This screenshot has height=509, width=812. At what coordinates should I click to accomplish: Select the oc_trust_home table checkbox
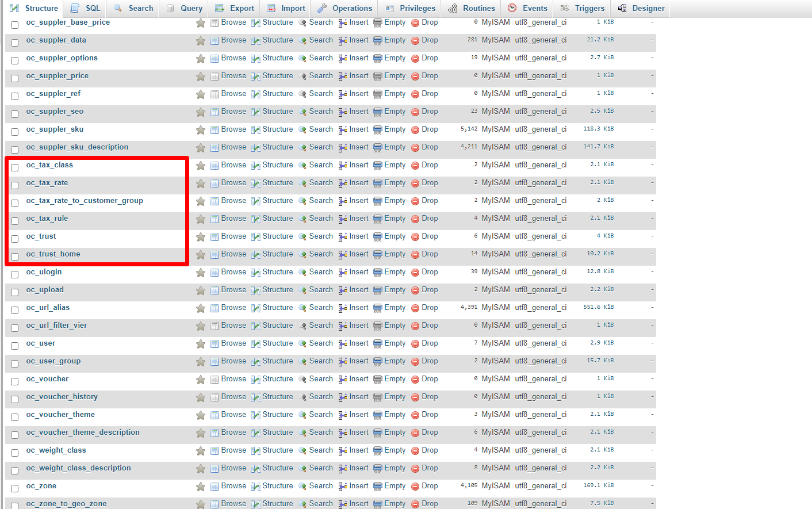pyautogui.click(x=15, y=257)
